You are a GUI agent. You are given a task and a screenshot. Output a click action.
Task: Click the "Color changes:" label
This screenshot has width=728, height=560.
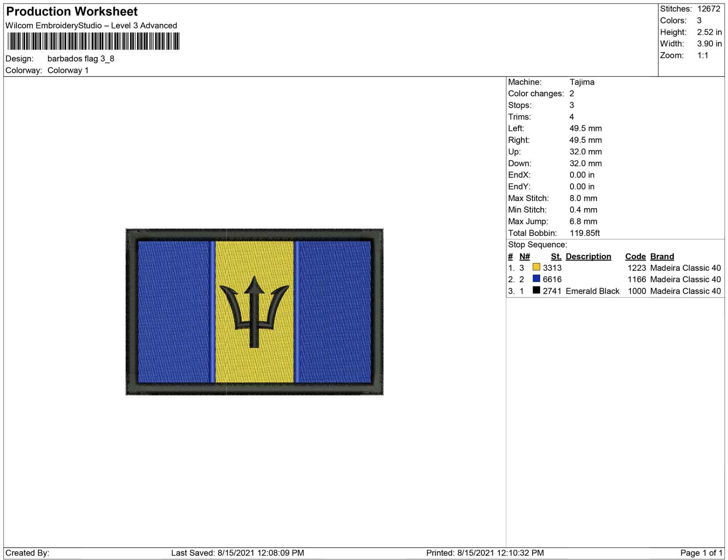(536, 93)
